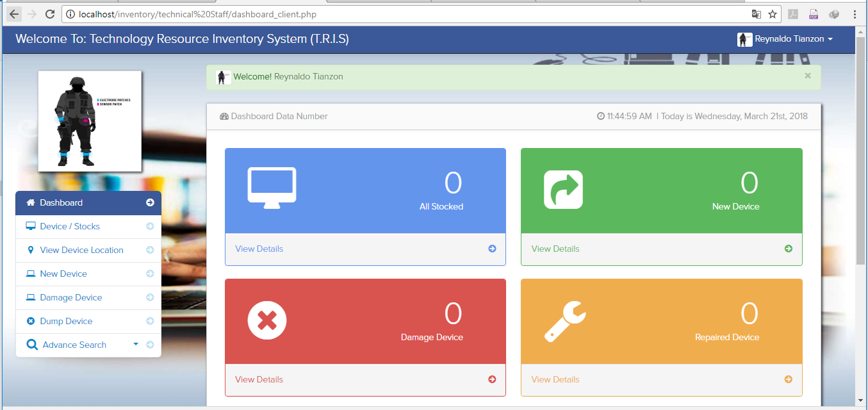The image size is (868, 410).
Task: Click the bookmark star in address bar
Action: (773, 14)
